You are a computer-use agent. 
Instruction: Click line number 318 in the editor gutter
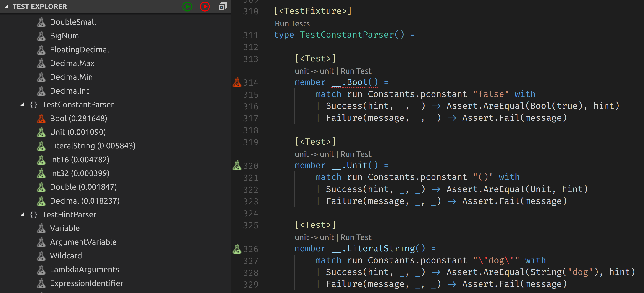[x=250, y=130]
